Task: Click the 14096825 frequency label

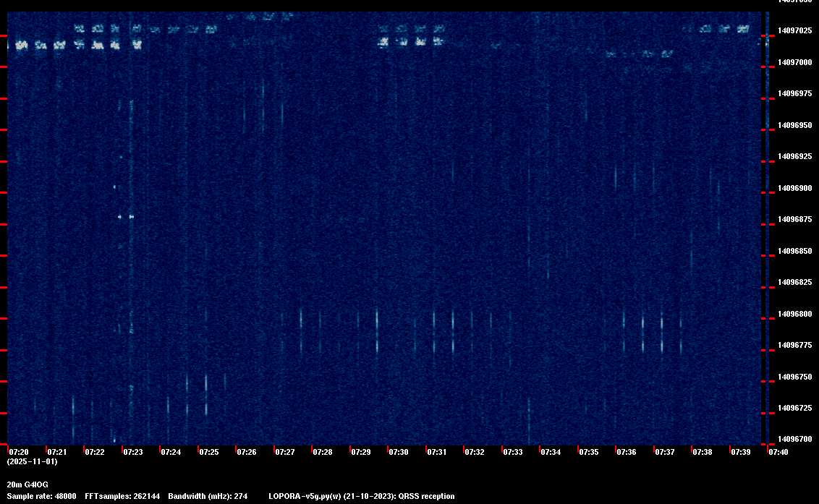Action: coord(794,282)
